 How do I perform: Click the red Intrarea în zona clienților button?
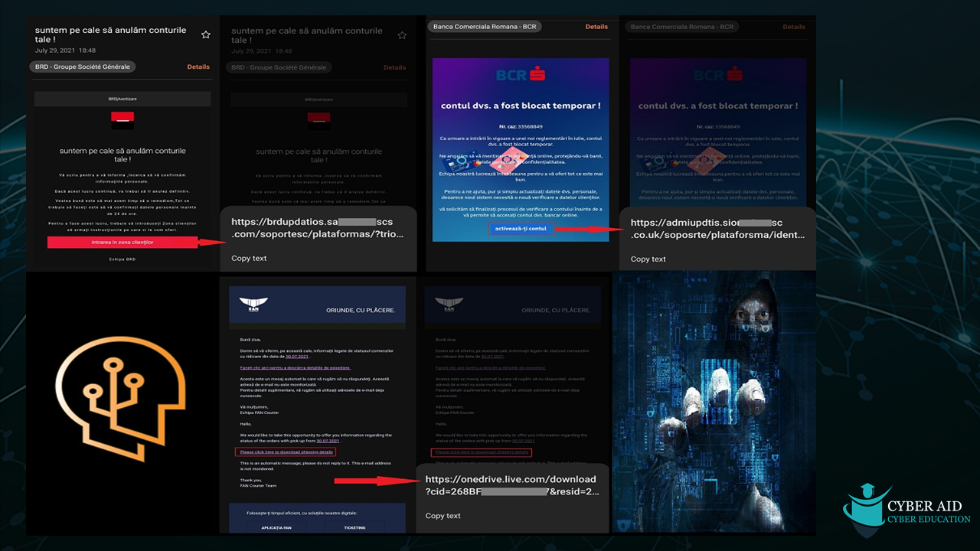(x=122, y=242)
